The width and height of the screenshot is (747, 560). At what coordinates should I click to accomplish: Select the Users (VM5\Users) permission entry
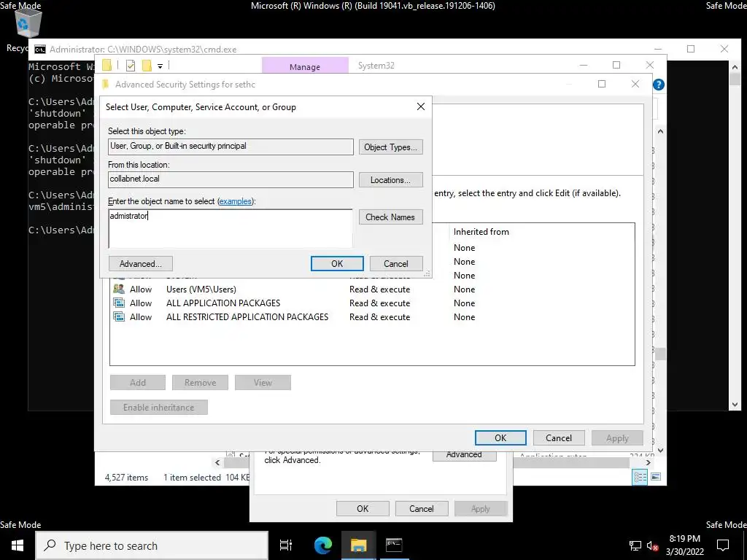point(371,289)
